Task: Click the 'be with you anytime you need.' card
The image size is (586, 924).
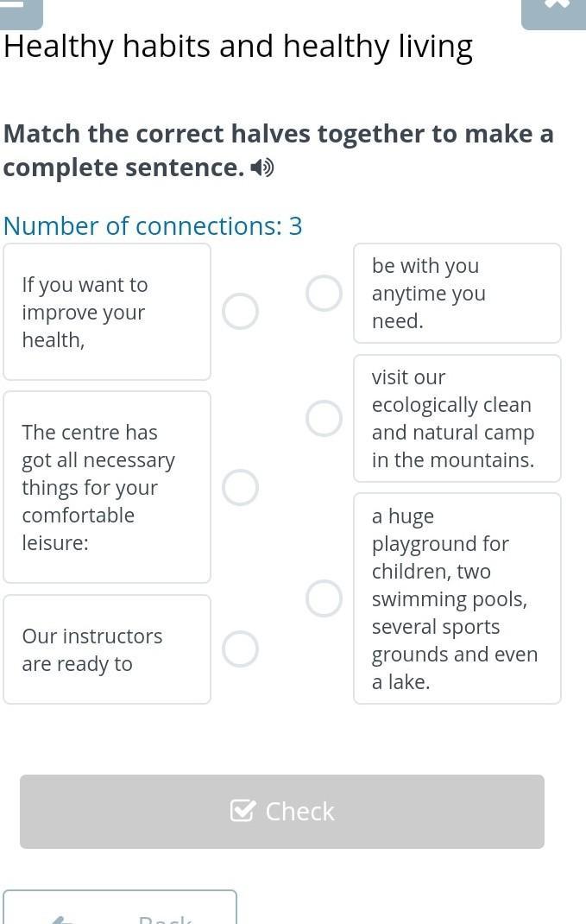Action: (x=457, y=294)
